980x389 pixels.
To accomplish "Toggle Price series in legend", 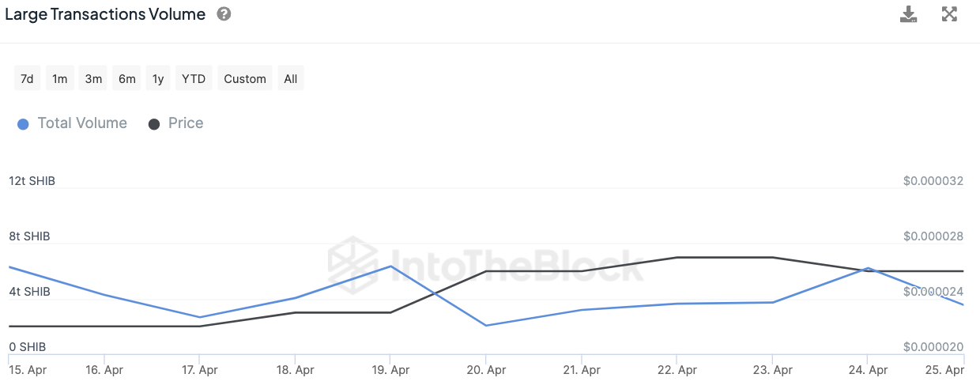I will click(x=186, y=123).
